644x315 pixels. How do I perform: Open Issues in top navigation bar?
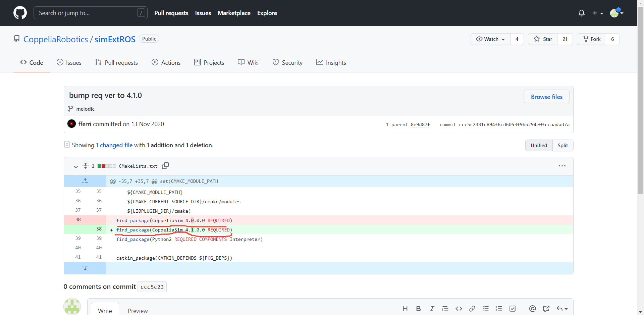(203, 13)
